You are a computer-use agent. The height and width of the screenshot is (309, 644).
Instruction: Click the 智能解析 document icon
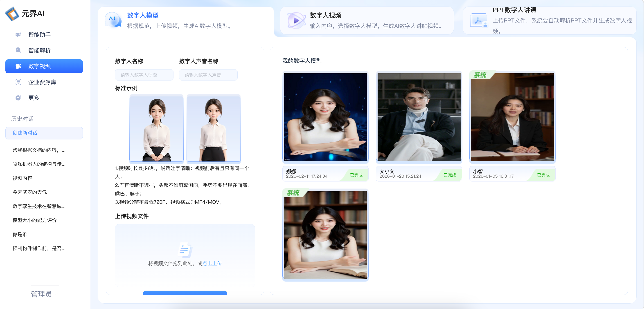(x=18, y=50)
